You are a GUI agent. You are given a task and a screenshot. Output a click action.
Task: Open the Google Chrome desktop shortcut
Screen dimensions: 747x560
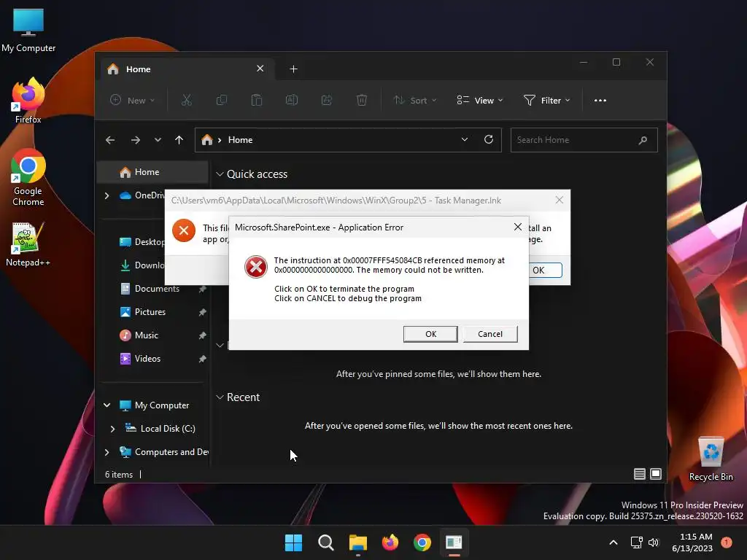[28, 178]
